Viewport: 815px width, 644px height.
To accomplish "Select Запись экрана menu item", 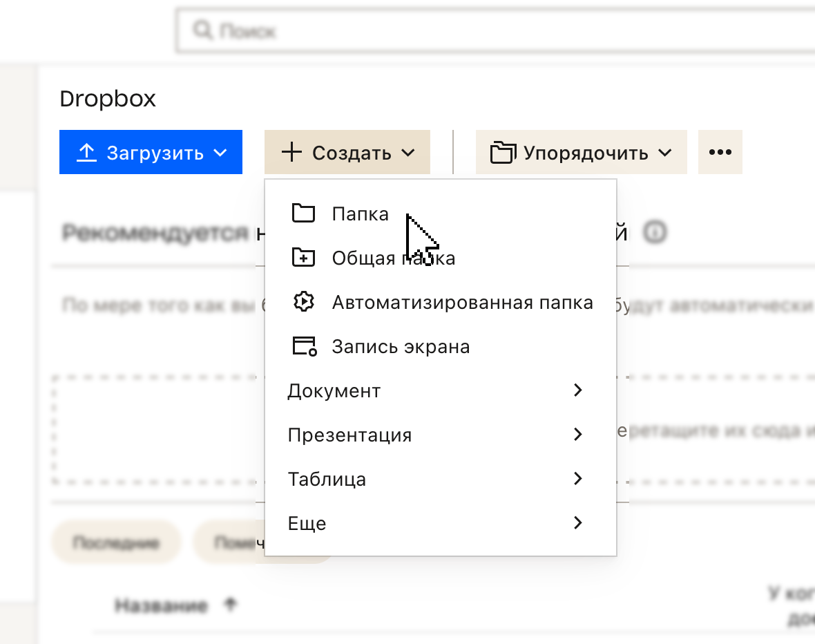I will (x=440, y=346).
